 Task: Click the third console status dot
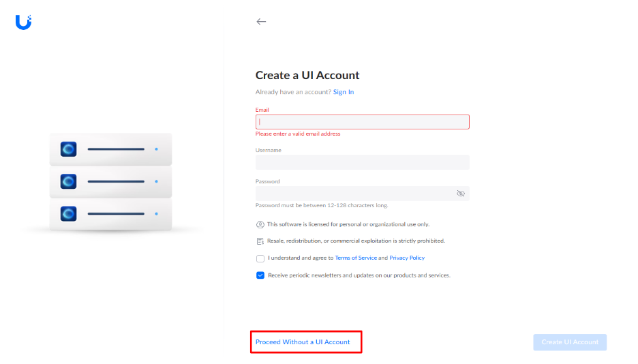click(x=156, y=213)
